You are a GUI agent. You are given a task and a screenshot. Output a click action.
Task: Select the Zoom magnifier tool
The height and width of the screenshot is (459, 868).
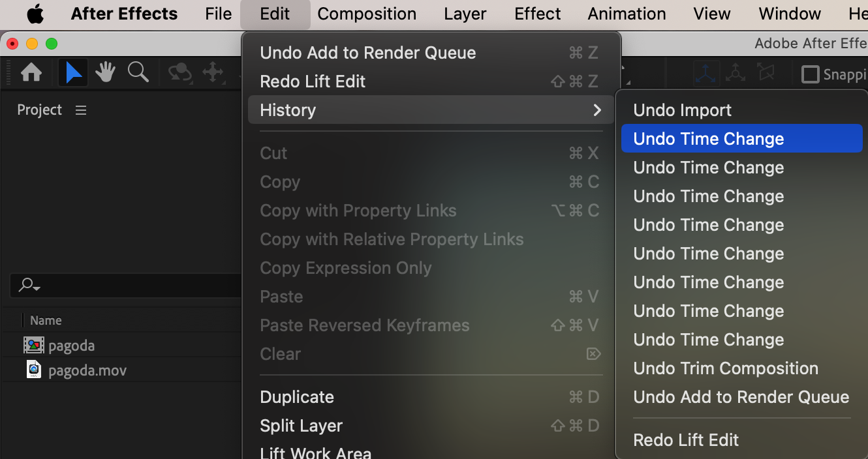click(138, 72)
